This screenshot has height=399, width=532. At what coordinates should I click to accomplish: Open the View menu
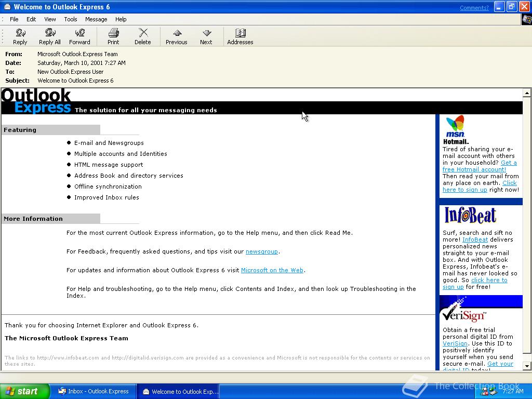coord(50,19)
